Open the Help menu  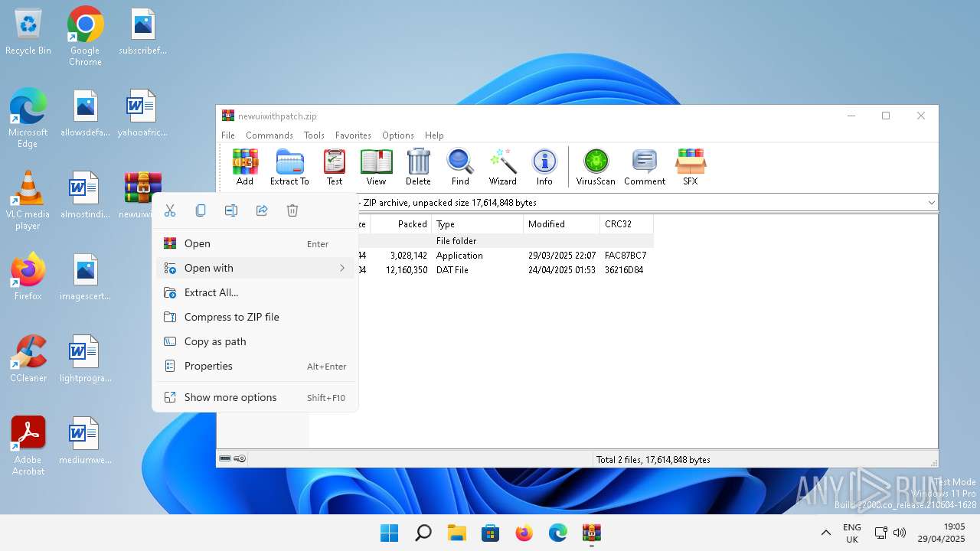[434, 135]
